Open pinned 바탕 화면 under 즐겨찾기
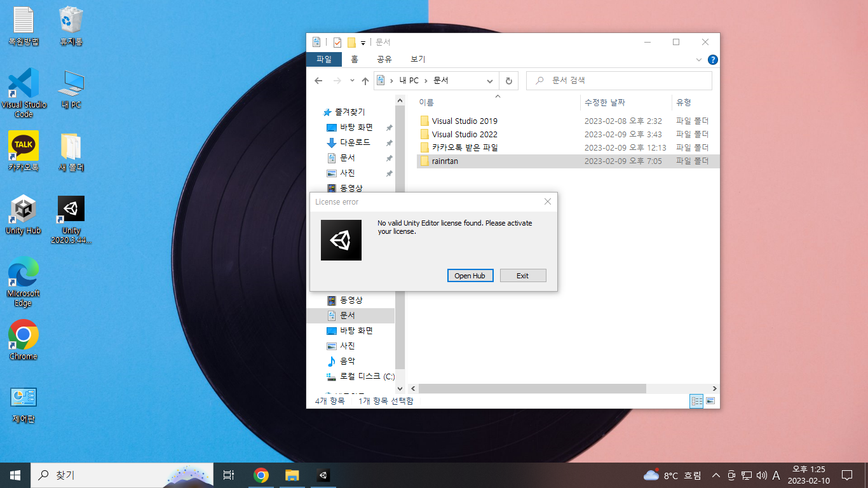The image size is (868, 488). tap(356, 127)
